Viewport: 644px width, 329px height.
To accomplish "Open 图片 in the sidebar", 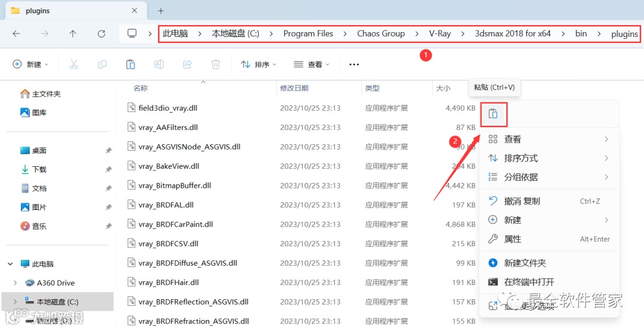I will tap(33, 207).
